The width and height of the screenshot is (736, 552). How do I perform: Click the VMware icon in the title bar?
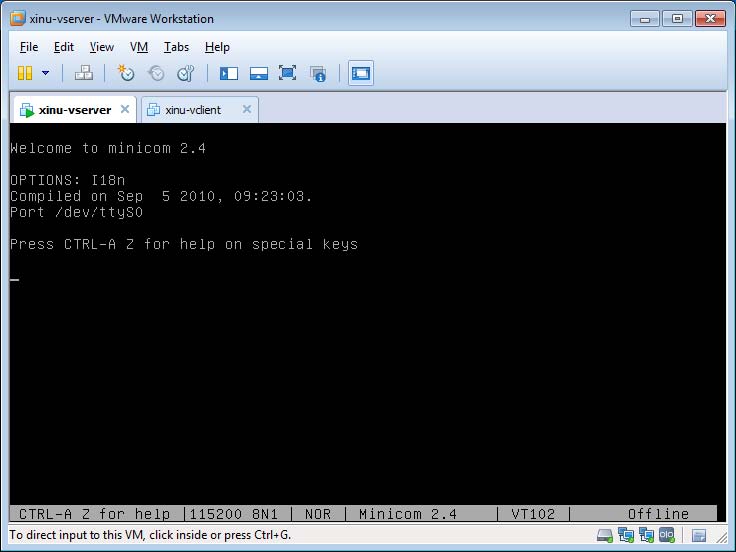click(18, 18)
